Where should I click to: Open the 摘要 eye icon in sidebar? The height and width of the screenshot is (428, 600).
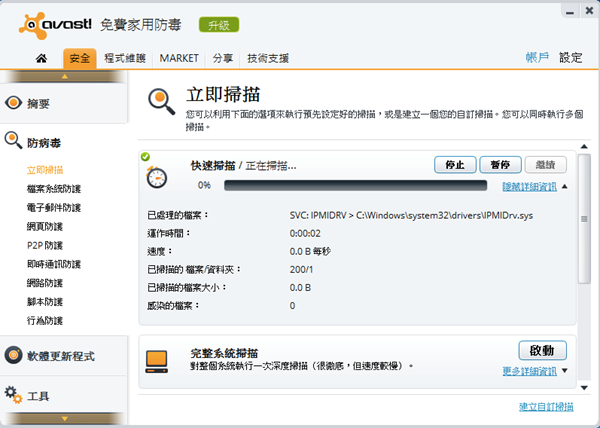pos(13,103)
